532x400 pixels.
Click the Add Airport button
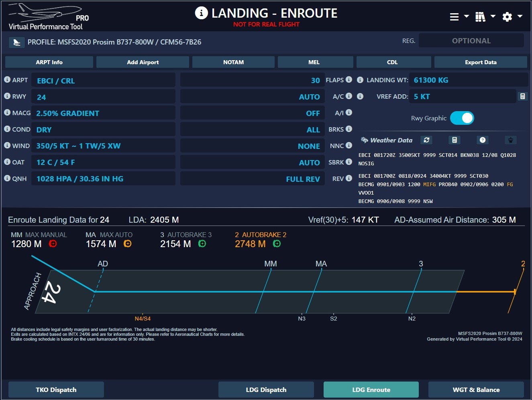(x=143, y=62)
